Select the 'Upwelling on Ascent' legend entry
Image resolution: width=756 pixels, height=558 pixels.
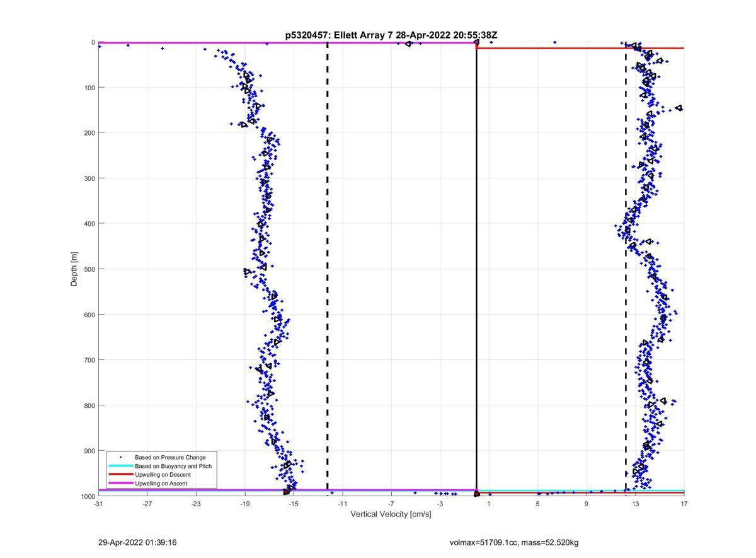point(161,484)
